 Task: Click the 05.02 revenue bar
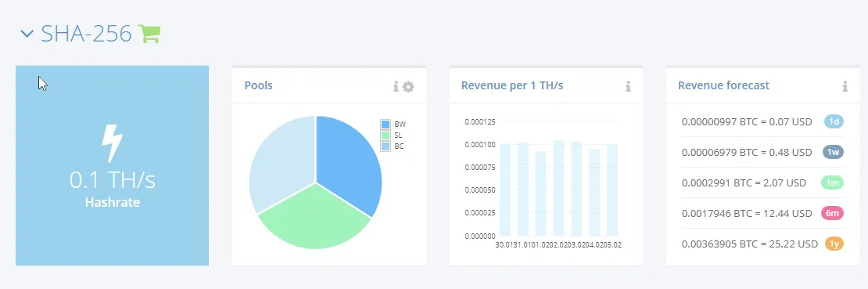click(612, 190)
